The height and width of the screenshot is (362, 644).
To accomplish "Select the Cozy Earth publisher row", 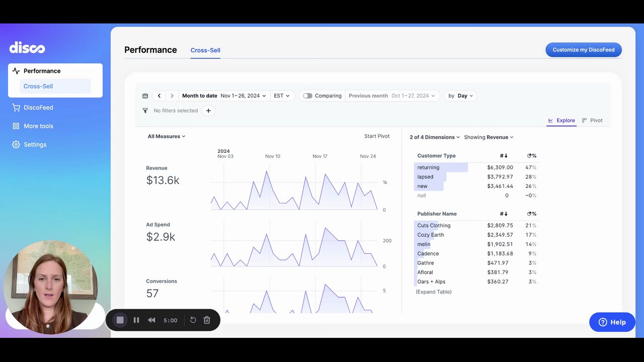I will pos(476,235).
